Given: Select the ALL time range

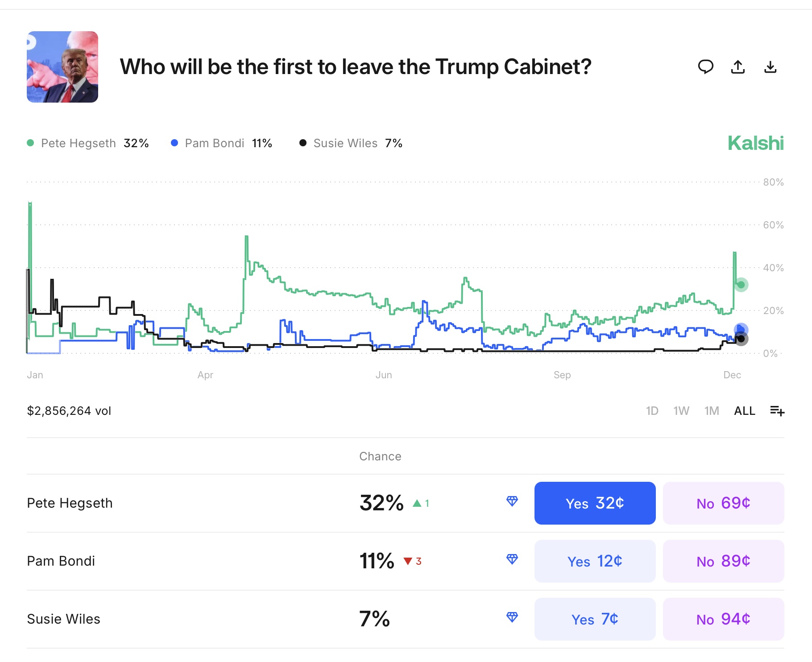Looking at the screenshot, I should coord(745,411).
